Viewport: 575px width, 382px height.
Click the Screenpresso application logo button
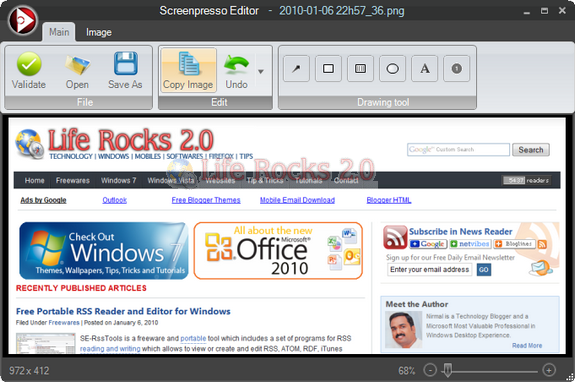(23, 20)
